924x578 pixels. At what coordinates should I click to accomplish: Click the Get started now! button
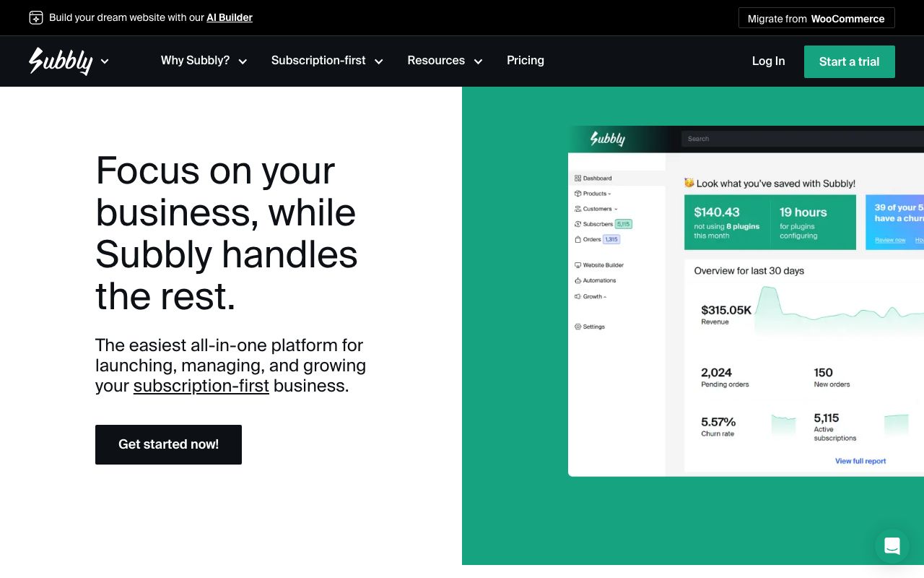coord(168,444)
